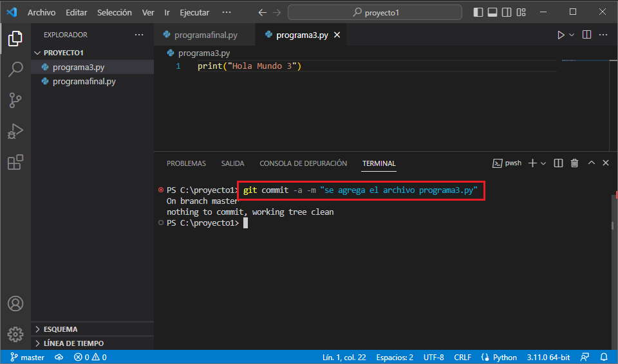The height and width of the screenshot is (364, 618).
Task: Toggle the bottom panel layout icon
Action: [x=492, y=12]
